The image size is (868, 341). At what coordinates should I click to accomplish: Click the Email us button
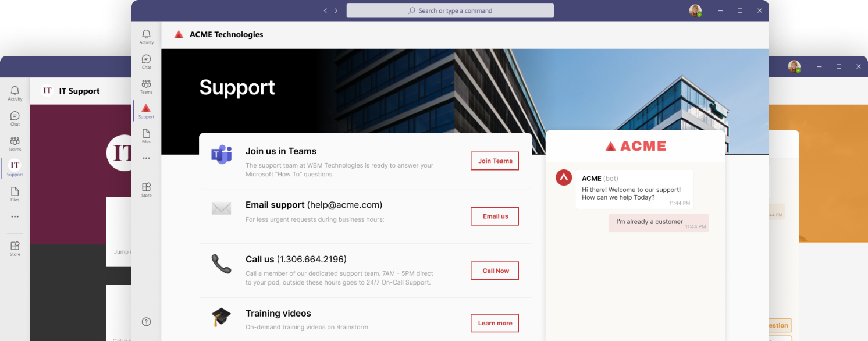[x=495, y=216]
